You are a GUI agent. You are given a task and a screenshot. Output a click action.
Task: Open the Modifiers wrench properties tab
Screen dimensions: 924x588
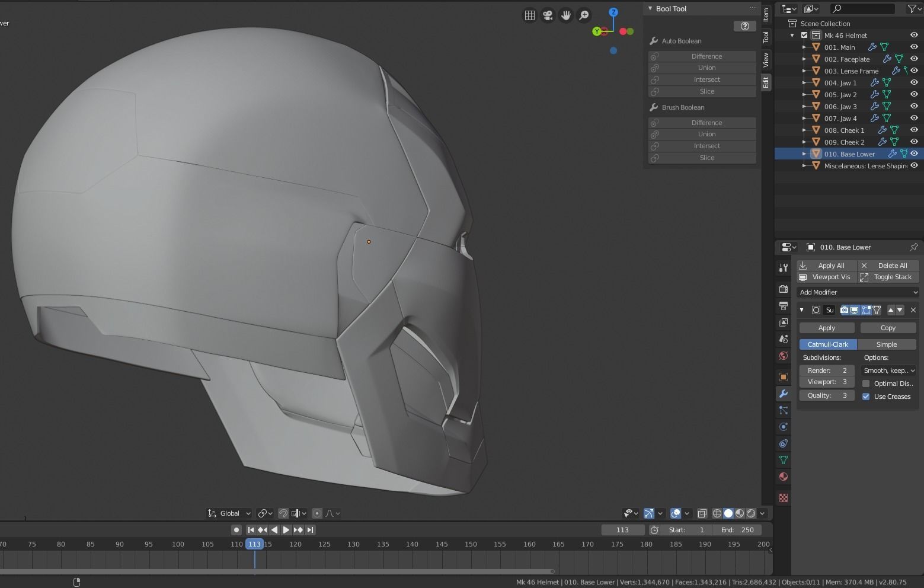pyautogui.click(x=784, y=394)
